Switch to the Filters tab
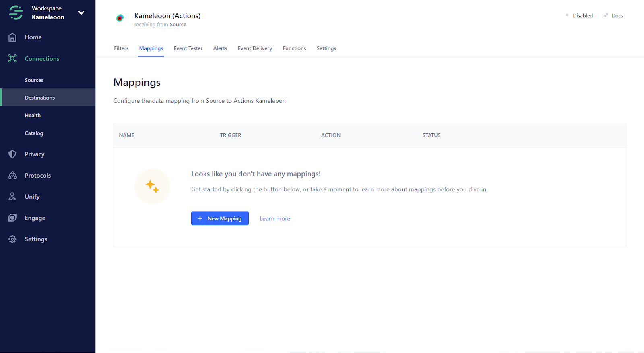Viewport: 644px width, 353px height. coord(121,48)
